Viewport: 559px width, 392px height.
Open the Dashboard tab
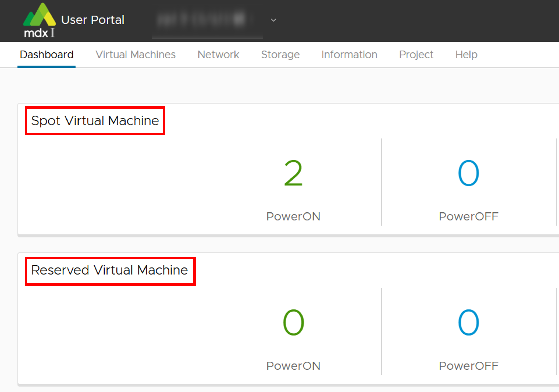[x=47, y=54]
